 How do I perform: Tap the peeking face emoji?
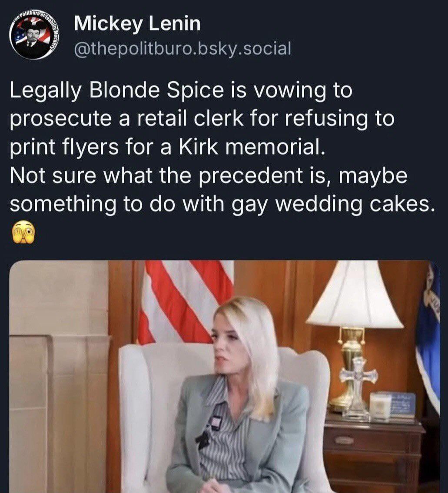coord(23,232)
